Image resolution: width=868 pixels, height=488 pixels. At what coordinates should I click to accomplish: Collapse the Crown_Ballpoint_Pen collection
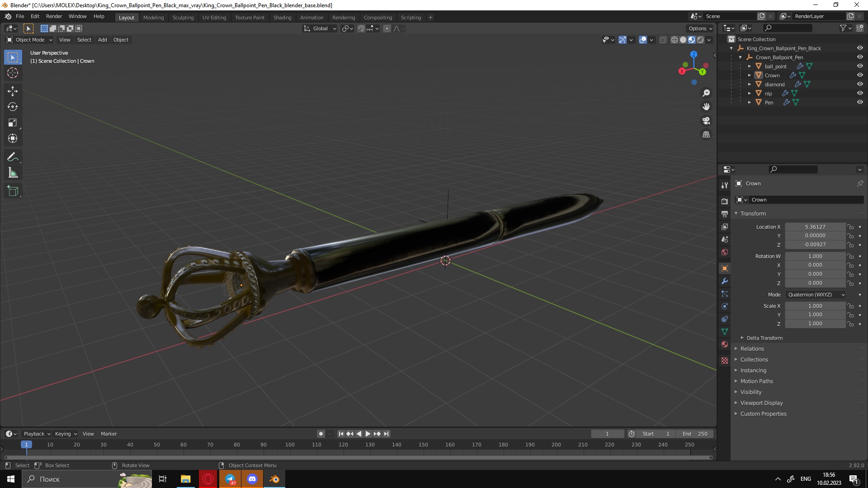pos(740,57)
